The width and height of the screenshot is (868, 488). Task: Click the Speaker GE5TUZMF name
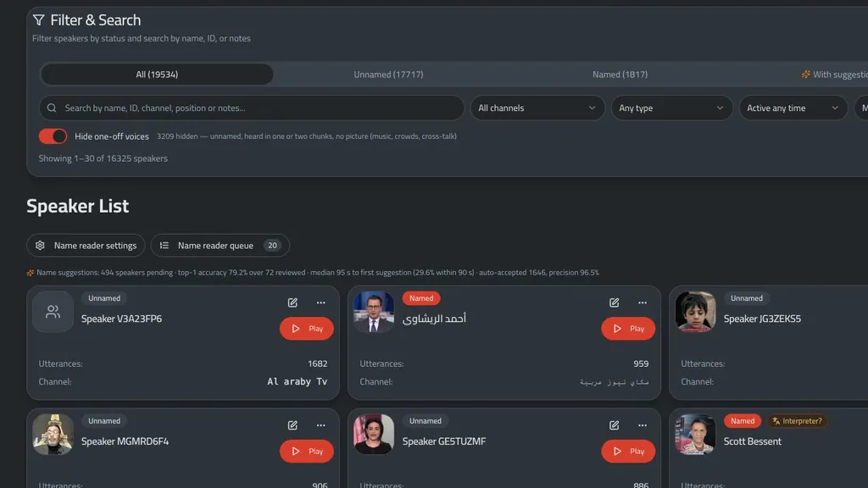point(444,441)
